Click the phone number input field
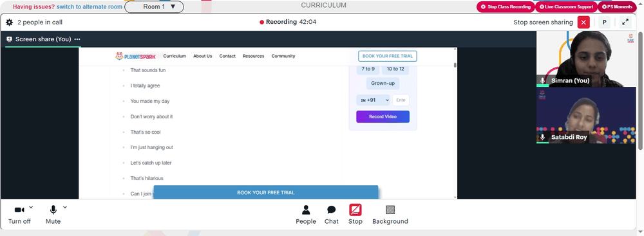The image size is (644, 236). click(x=401, y=100)
